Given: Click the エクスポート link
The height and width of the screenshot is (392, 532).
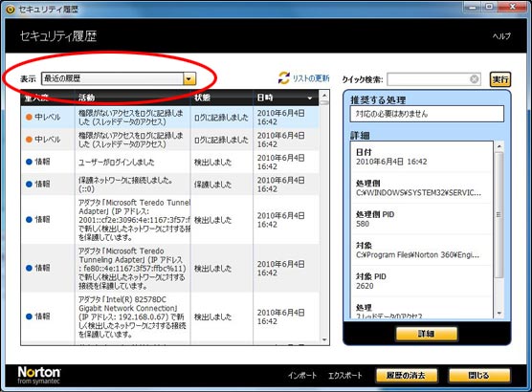Looking at the screenshot, I should (x=345, y=376).
